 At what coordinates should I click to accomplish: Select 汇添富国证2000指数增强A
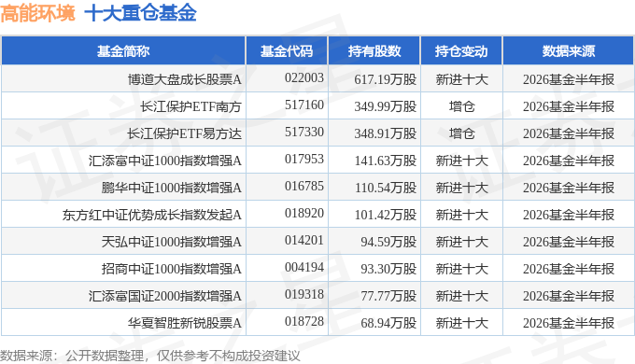click(x=165, y=296)
